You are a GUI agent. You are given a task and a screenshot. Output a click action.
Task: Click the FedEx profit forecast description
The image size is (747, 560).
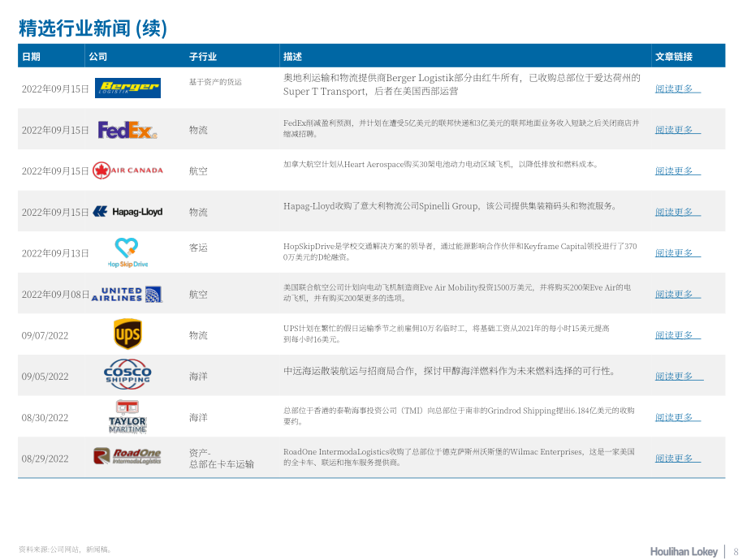tap(461, 128)
